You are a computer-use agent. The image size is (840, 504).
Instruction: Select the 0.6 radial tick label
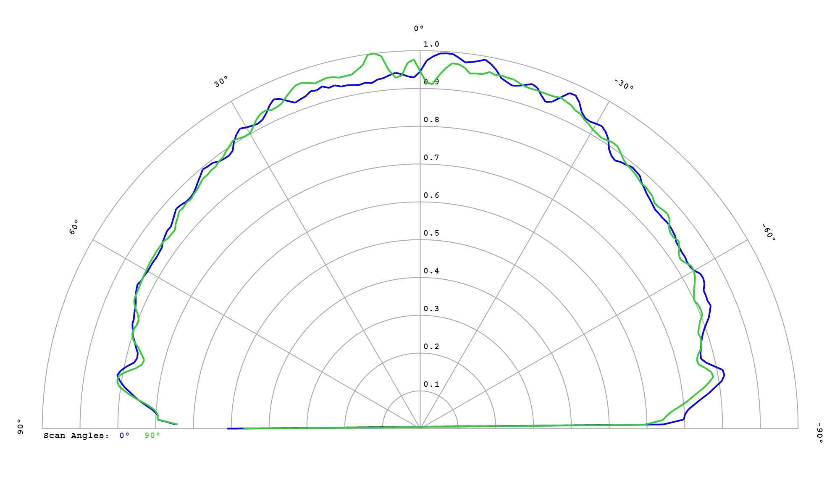coord(431,195)
